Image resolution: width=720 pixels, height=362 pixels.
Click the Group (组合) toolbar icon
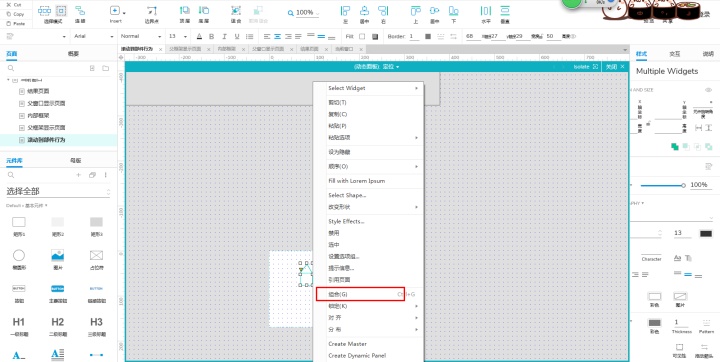(236, 10)
